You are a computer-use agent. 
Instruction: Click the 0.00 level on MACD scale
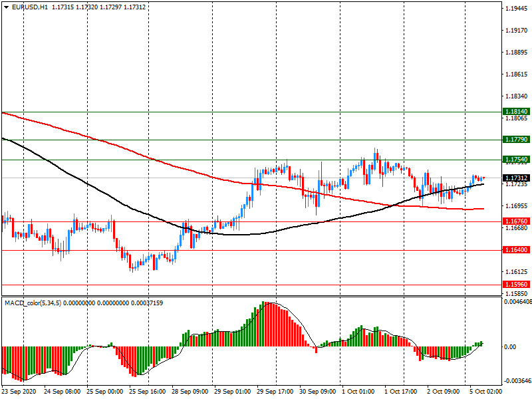tap(512, 346)
